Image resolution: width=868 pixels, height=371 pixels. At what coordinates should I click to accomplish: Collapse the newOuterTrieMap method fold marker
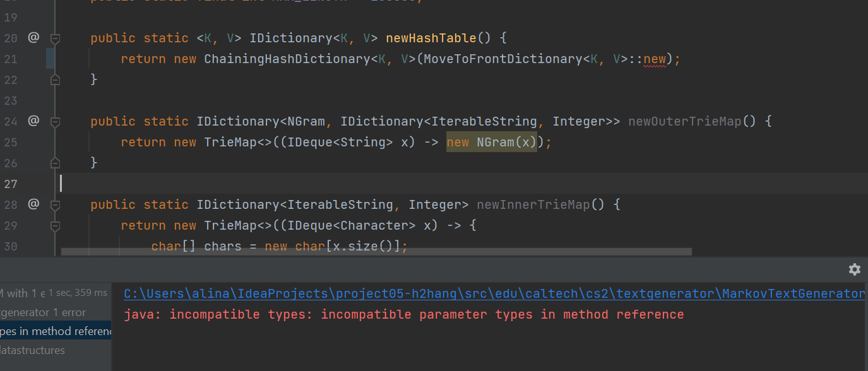pos(55,122)
